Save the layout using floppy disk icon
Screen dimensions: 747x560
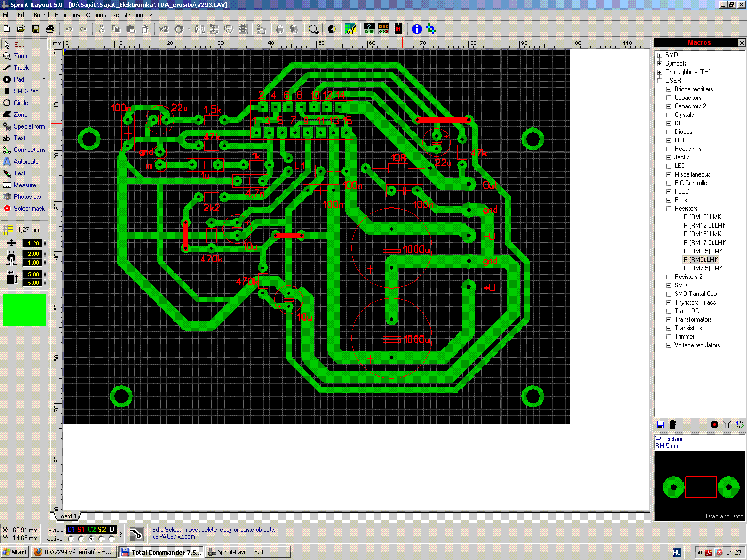click(36, 29)
